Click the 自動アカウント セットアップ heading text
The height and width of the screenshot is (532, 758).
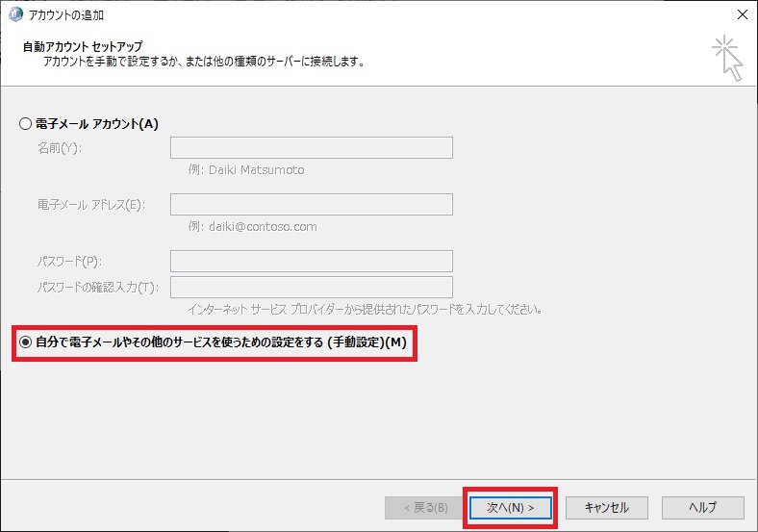[83, 47]
